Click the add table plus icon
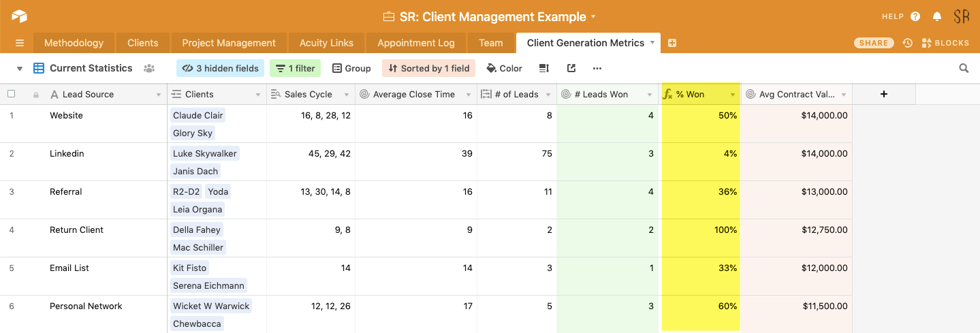The height and width of the screenshot is (333, 980). pos(672,43)
